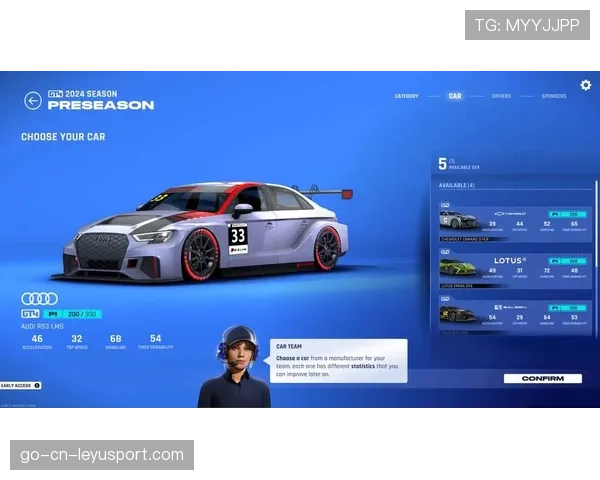Click the Lotus card PI 200 bar
This screenshot has height=480, width=600.
[x=567, y=261]
